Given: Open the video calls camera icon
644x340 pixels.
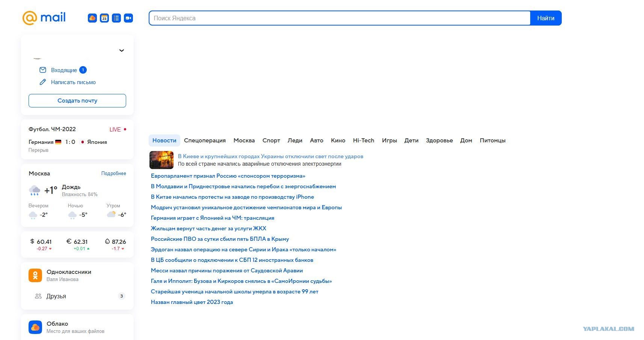Looking at the screenshot, I should coord(128,18).
